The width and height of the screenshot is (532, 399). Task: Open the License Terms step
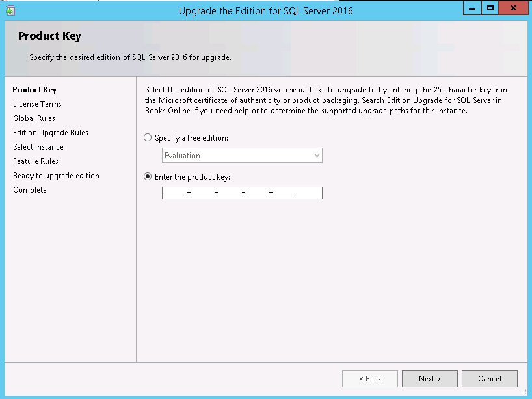click(x=36, y=104)
